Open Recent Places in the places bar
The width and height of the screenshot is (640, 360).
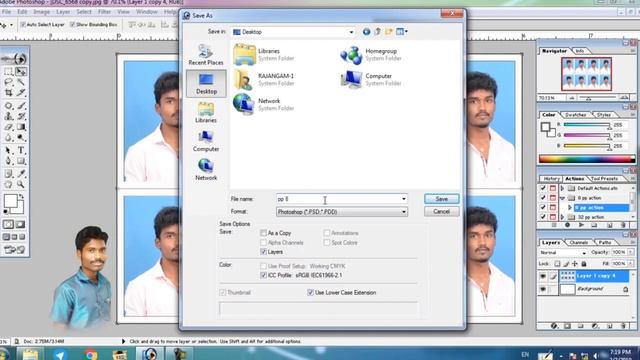pyautogui.click(x=206, y=55)
